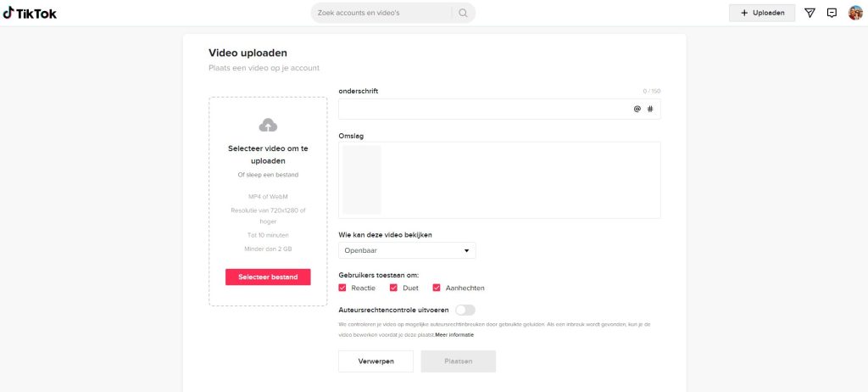This screenshot has height=392, width=868.
Task: Open the Openbaar visibility dropdown
Action: tap(407, 250)
